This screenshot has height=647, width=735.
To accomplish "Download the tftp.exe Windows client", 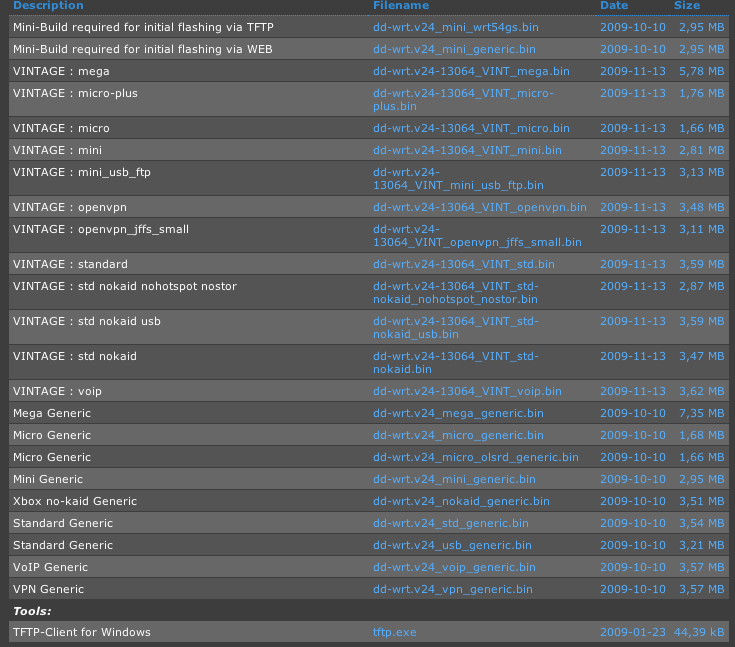I will pyautogui.click(x=395, y=632).
